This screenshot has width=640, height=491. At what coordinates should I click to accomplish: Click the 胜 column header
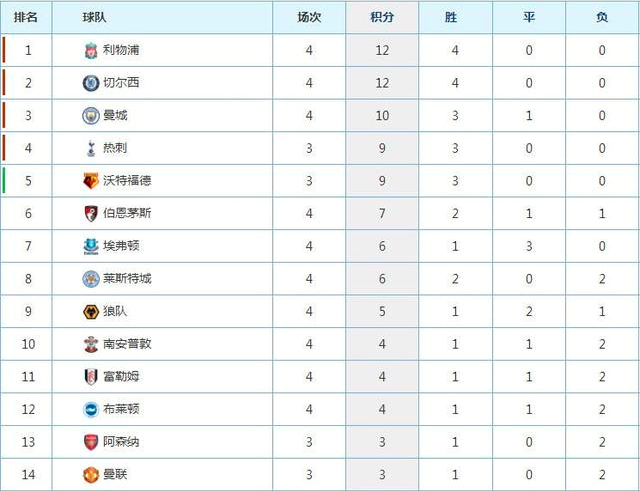[x=451, y=17]
